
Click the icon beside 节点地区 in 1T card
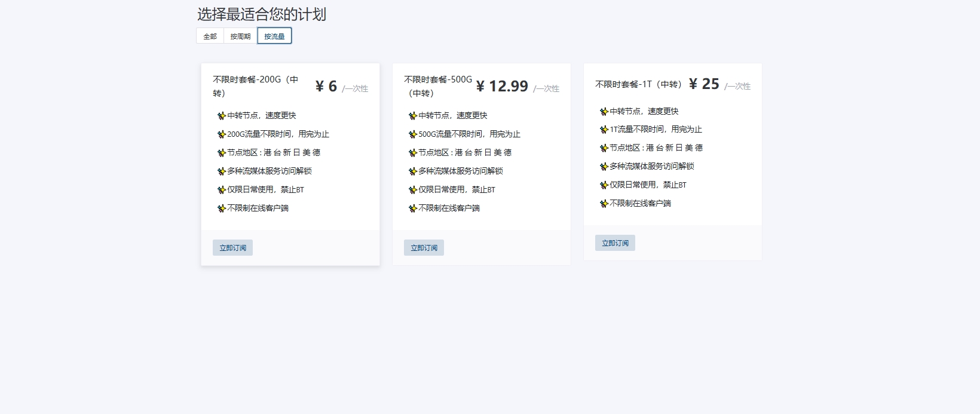604,148
